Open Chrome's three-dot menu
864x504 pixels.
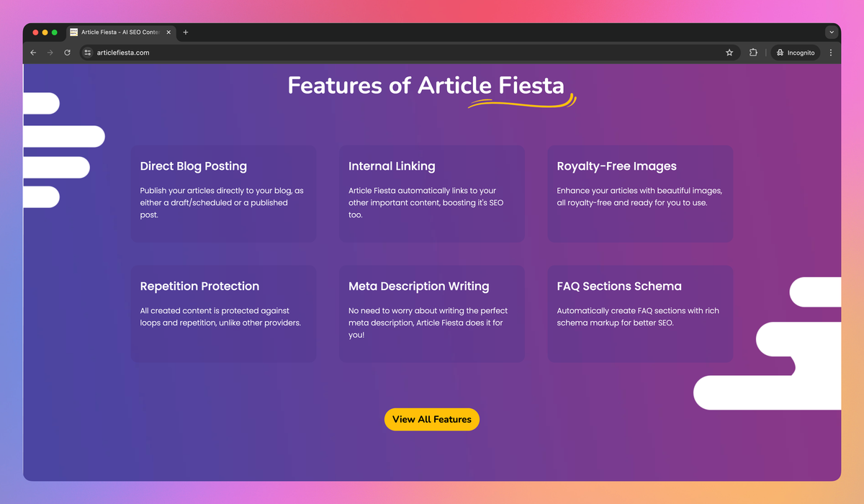[831, 53]
